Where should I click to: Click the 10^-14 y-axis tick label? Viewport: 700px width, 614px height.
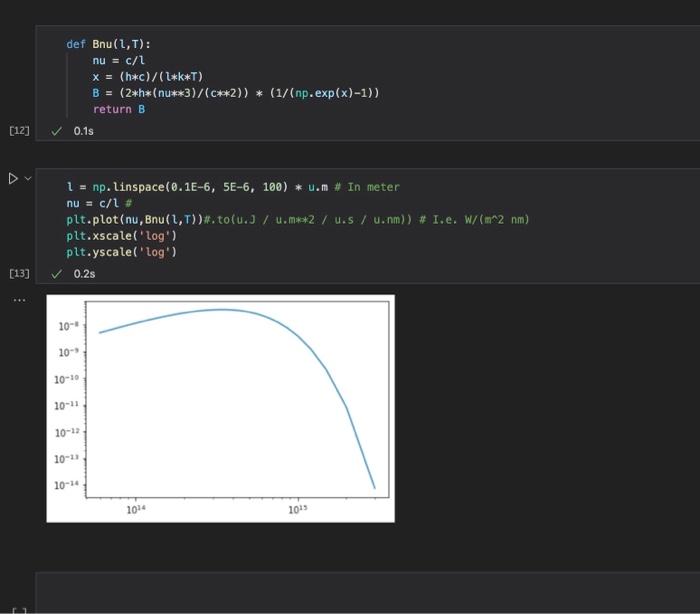point(66,485)
